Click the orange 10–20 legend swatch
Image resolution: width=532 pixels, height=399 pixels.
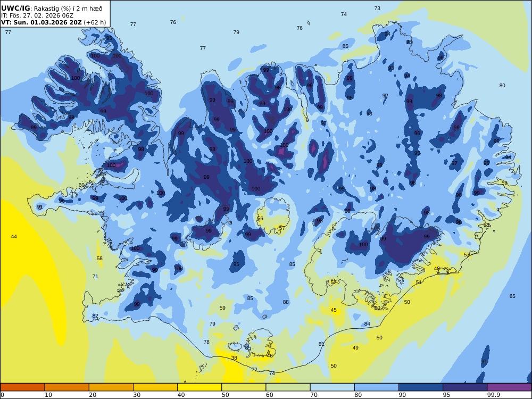(x=67, y=387)
